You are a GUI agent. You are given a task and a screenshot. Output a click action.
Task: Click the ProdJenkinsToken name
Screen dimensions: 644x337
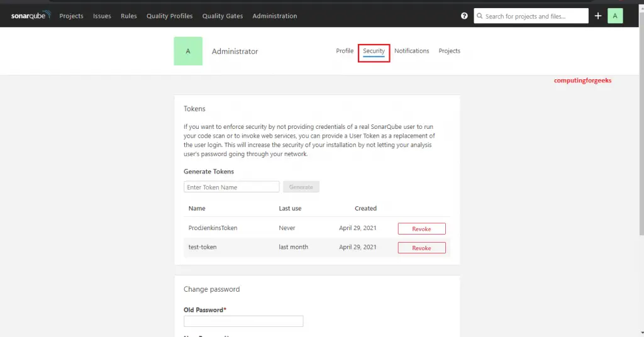pos(213,228)
